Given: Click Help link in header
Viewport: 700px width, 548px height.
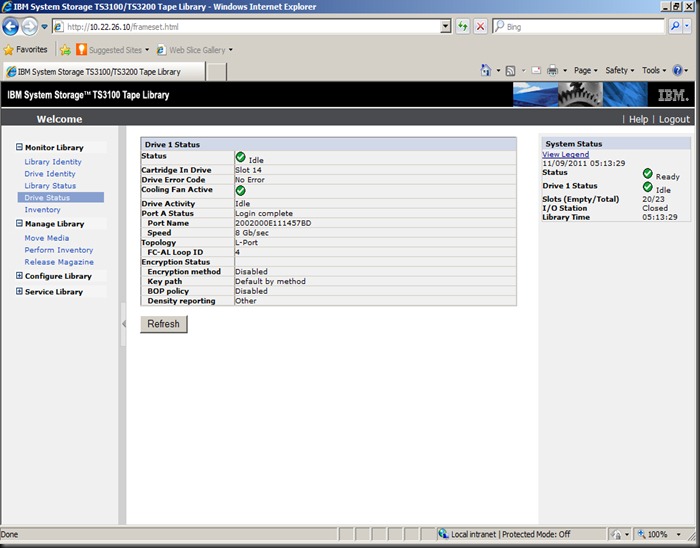Looking at the screenshot, I should pyautogui.click(x=638, y=119).
